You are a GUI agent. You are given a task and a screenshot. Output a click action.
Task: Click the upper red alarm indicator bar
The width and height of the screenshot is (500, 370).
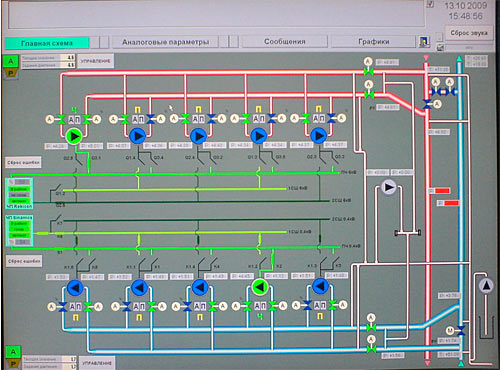click(442, 191)
